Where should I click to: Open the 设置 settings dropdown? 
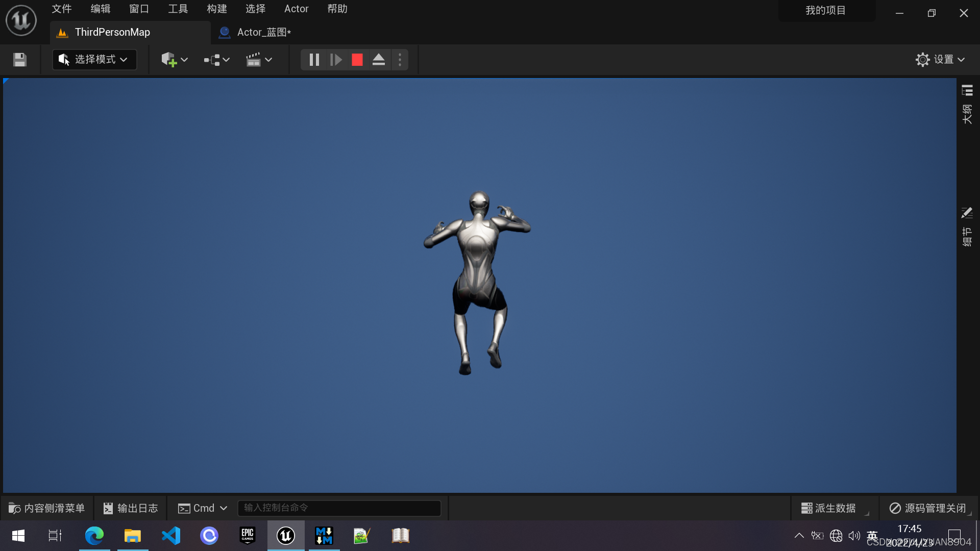940,60
